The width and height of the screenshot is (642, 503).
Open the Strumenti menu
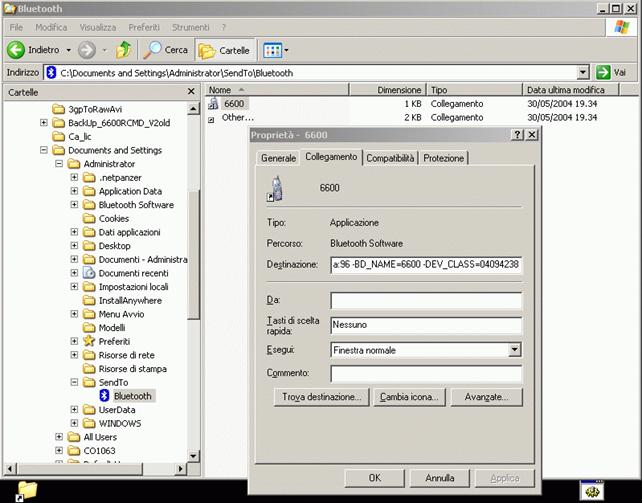[190, 27]
